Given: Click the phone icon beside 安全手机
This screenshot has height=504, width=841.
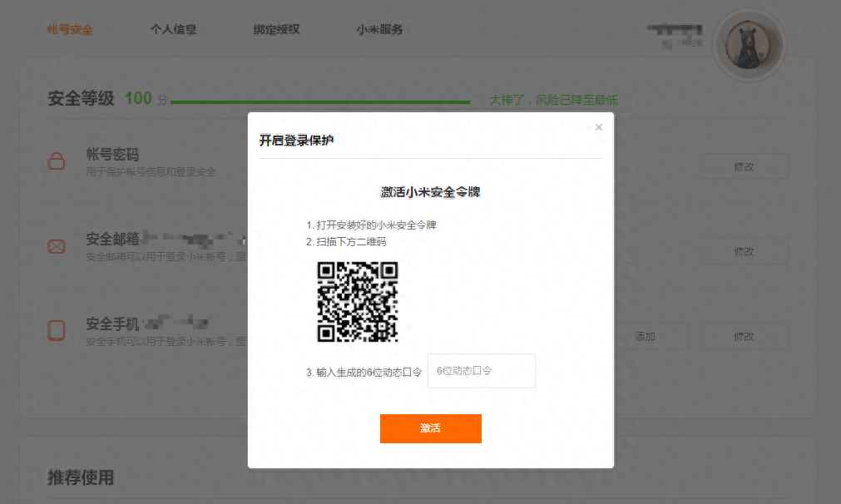Looking at the screenshot, I should (x=57, y=330).
